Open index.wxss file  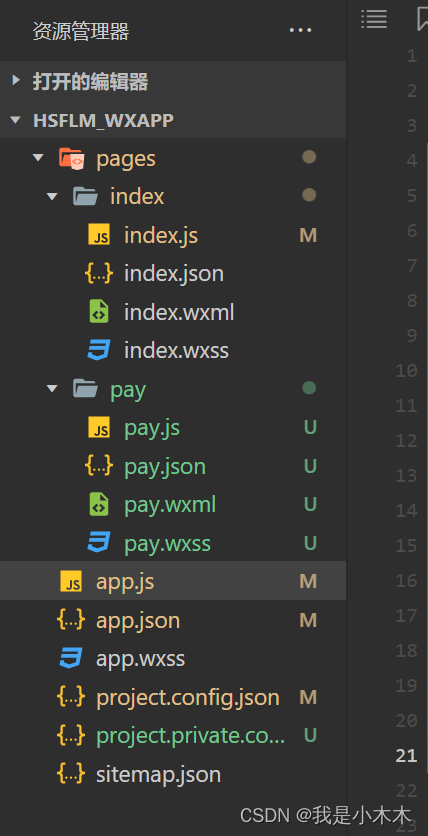[x=176, y=350]
